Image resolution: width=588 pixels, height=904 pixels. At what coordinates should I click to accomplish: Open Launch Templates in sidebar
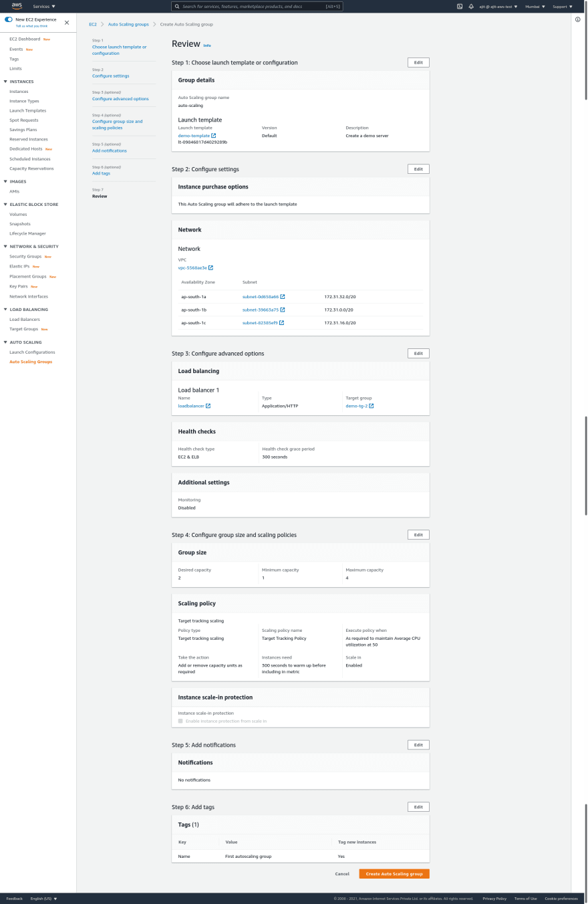[x=28, y=110]
